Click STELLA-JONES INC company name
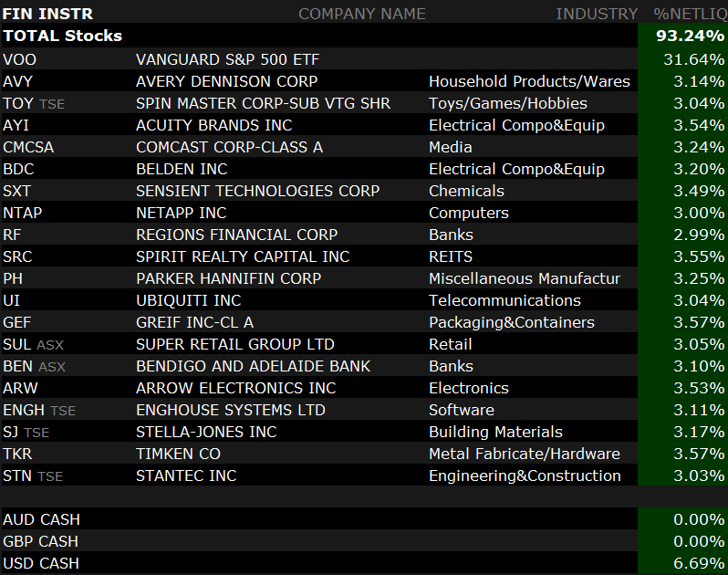728x575 pixels. click(206, 432)
